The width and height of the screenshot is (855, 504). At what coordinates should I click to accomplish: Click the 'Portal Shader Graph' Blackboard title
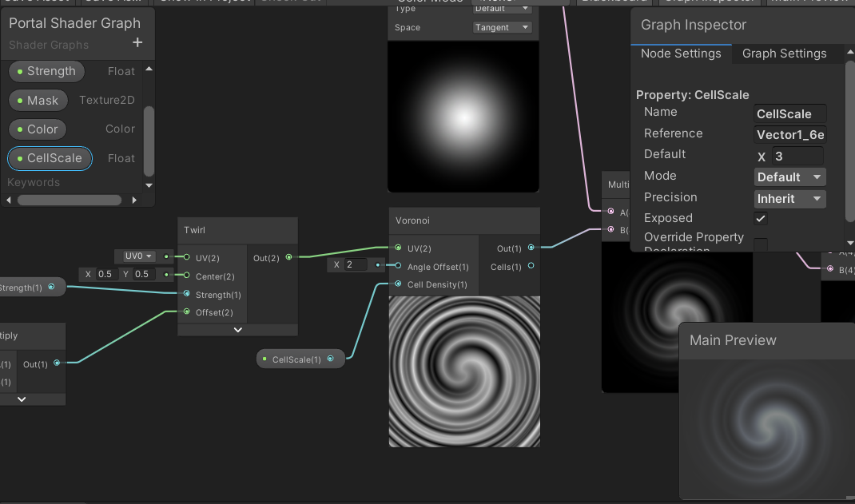coord(74,23)
